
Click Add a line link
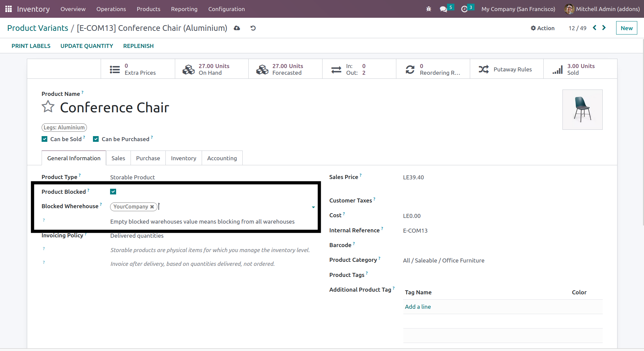(x=417, y=307)
